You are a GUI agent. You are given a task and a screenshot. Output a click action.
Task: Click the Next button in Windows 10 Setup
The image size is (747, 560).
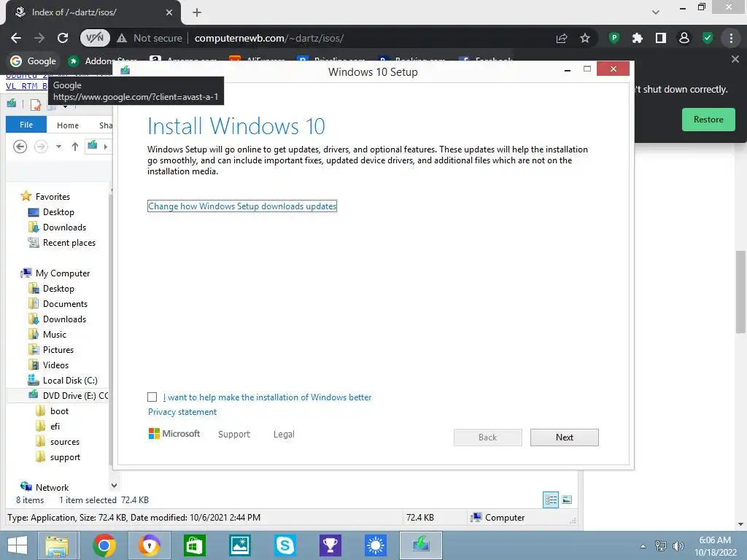[x=565, y=437]
